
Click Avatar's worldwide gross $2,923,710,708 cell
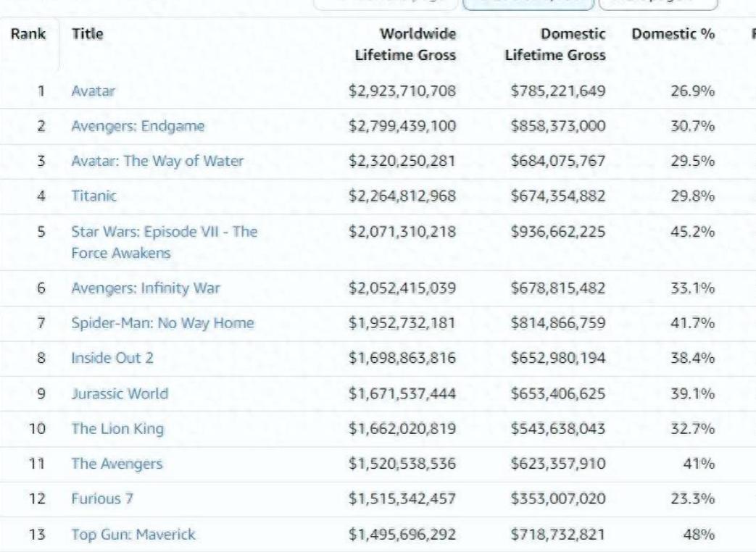[402, 91]
